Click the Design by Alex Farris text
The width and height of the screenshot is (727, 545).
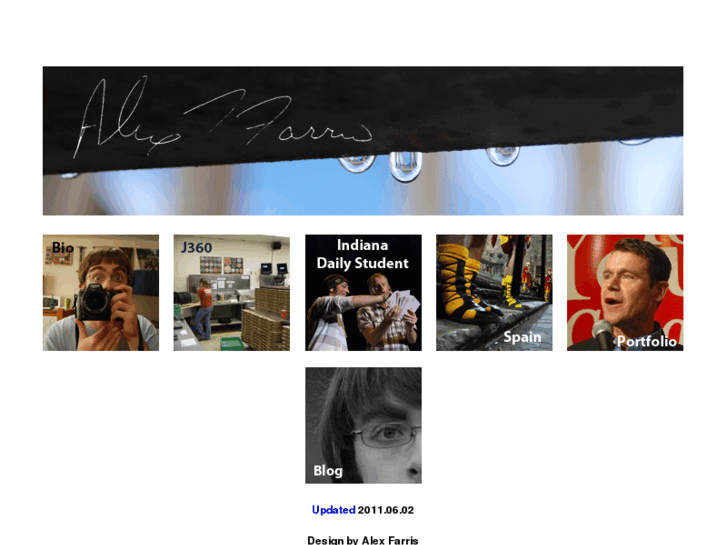[x=363, y=540]
